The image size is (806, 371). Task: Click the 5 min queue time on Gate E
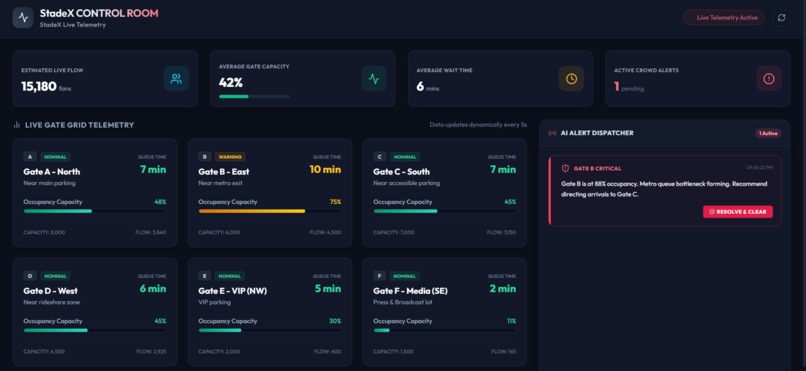pyautogui.click(x=327, y=288)
